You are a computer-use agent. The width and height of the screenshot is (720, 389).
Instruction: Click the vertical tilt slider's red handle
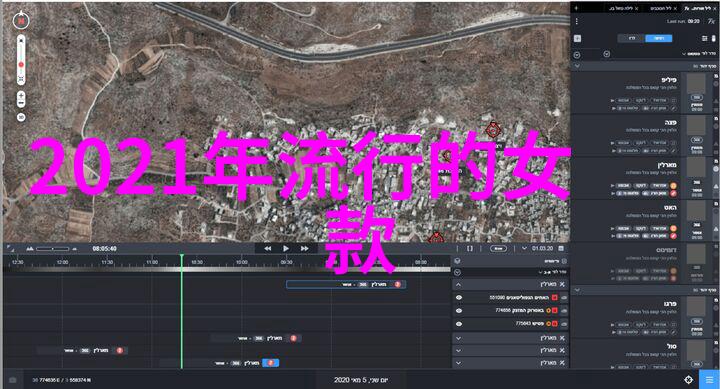point(21,65)
